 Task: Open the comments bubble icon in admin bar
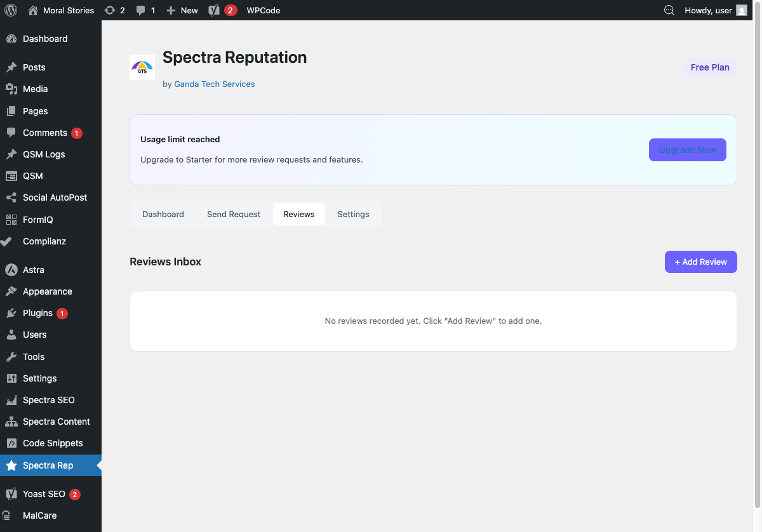[x=141, y=10]
